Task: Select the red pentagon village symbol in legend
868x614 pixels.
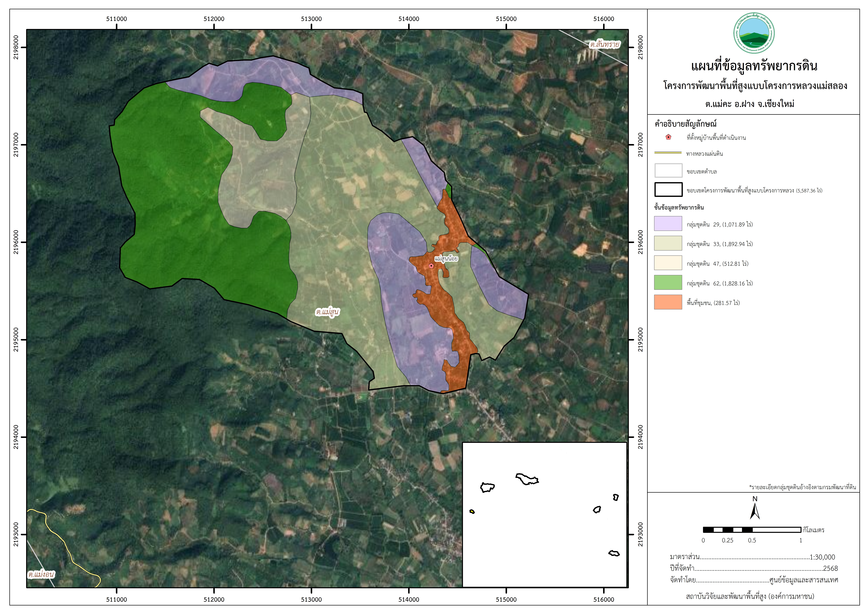Action: [668, 137]
